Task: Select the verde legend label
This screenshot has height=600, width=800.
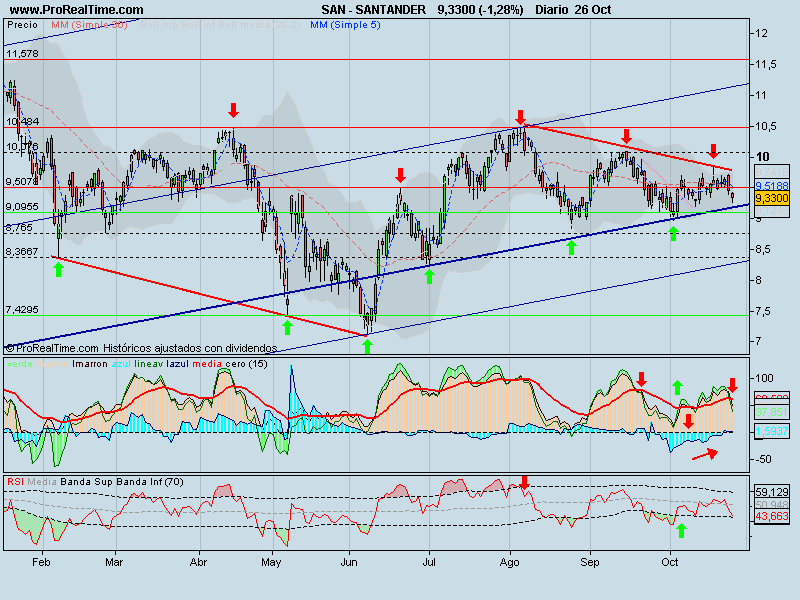Action: (20, 364)
